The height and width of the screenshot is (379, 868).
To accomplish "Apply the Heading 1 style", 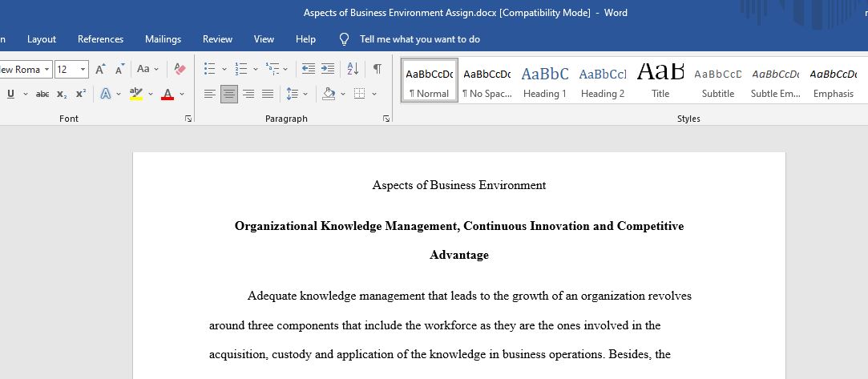I will click(545, 81).
